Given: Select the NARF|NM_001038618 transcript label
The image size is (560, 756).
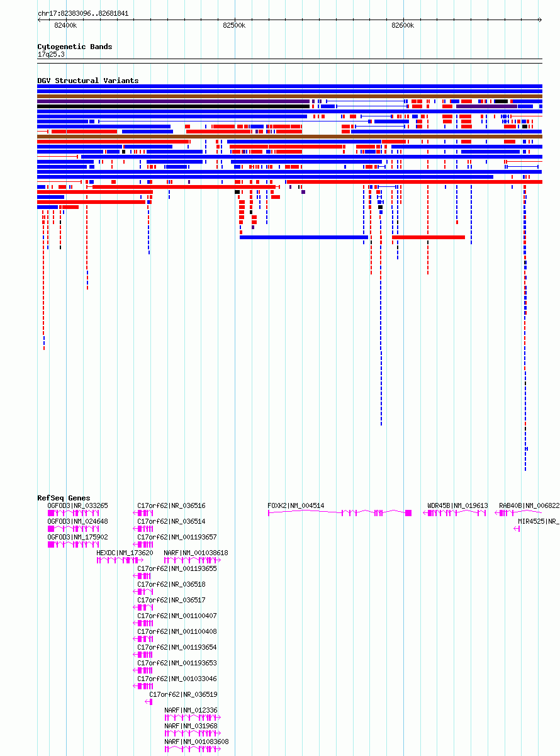Looking at the screenshot, I should (x=196, y=553).
